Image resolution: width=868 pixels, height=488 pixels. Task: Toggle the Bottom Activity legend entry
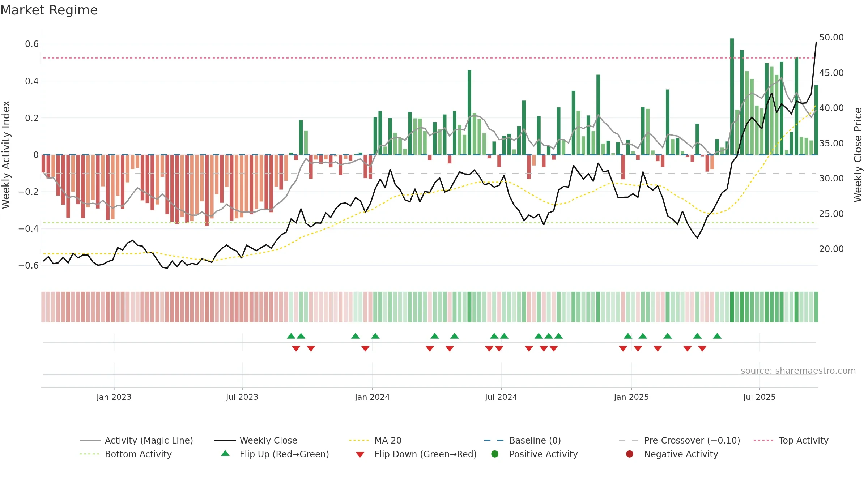[x=125, y=454]
